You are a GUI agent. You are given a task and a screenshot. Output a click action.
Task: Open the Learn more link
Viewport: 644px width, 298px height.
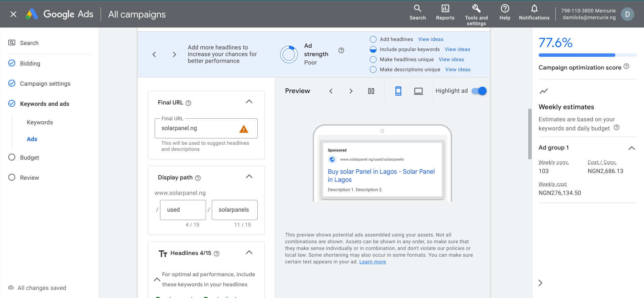373,262
